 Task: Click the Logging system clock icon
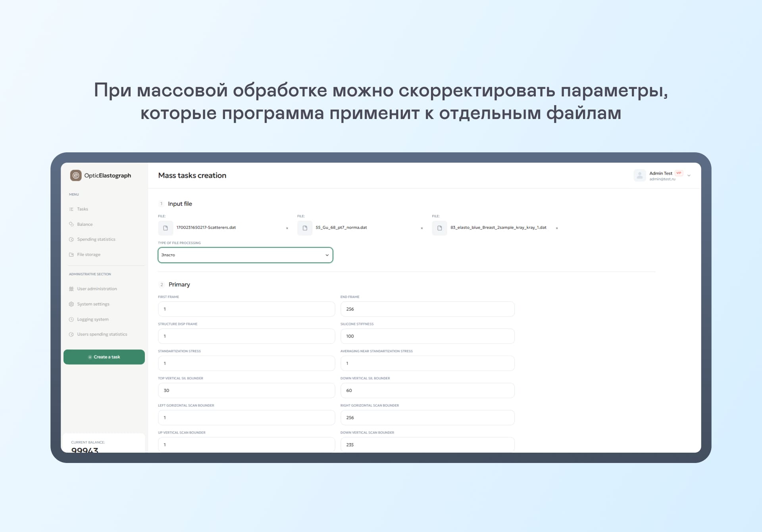[71, 319]
